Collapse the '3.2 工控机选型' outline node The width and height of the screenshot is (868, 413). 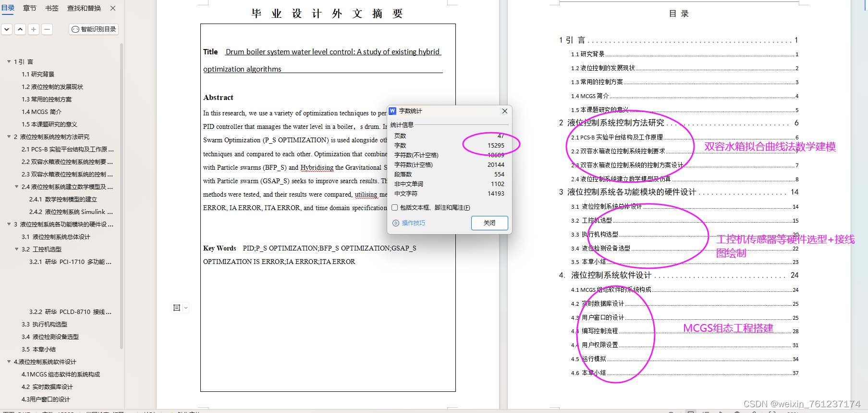point(16,249)
